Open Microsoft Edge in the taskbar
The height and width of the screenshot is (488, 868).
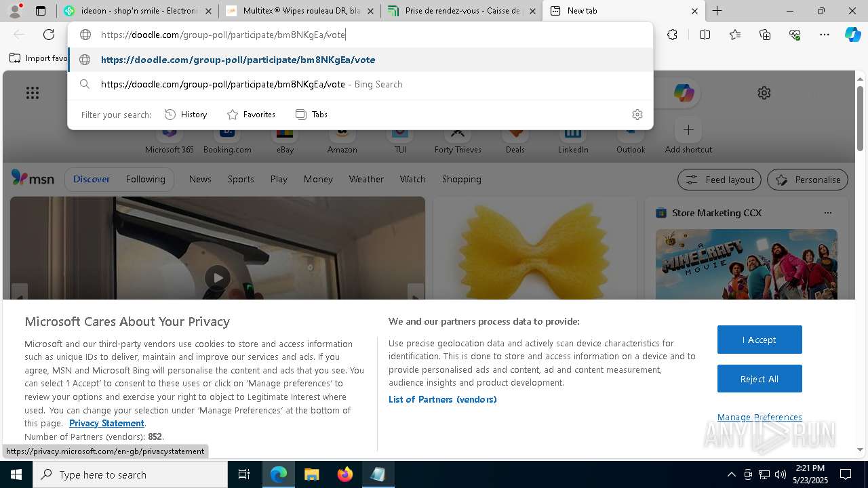(x=279, y=474)
